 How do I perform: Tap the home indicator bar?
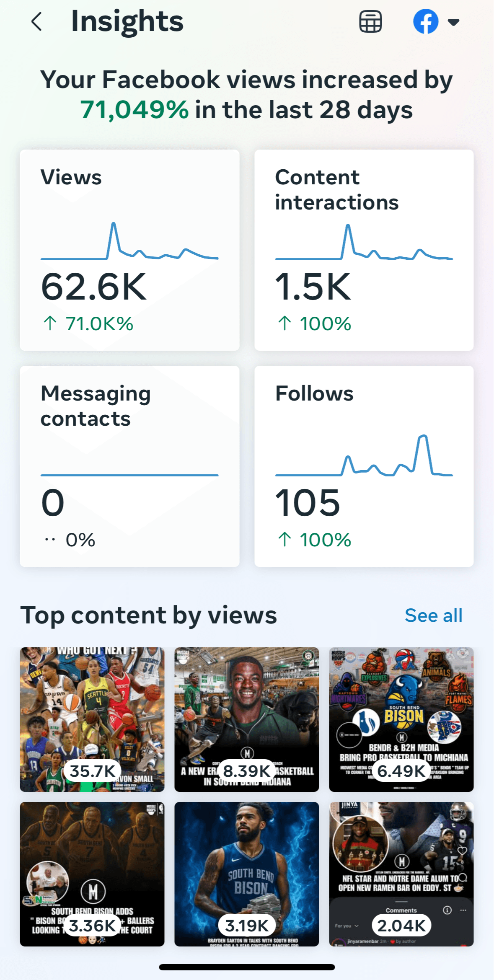pyautogui.click(x=247, y=967)
